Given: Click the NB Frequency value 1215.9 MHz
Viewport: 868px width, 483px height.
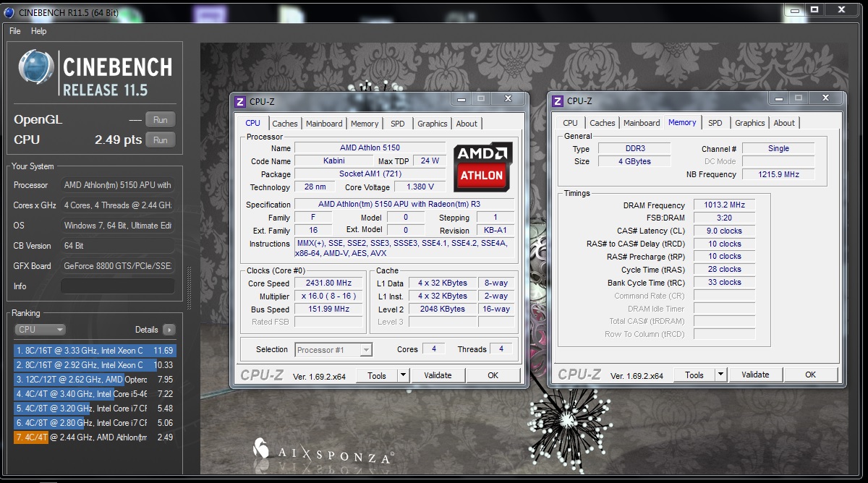Looking at the screenshot, I should (778, 174).
